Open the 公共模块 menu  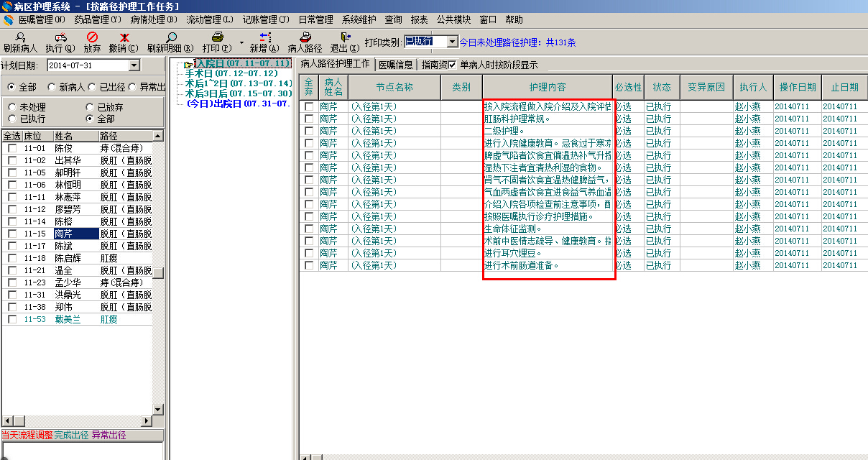pyautogui.click(x=454, y=19)
